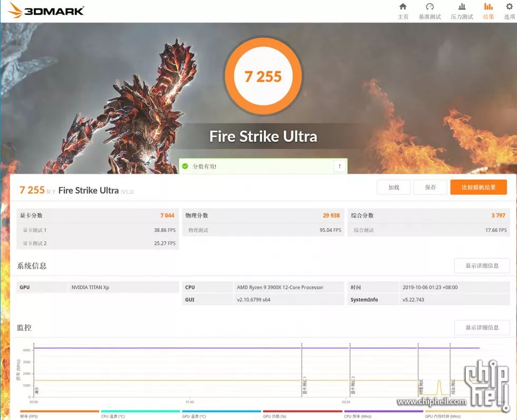Click the 显卡测试 2 marker in monitoring chart
This screenshot has width=517, height=420.
click(x=353, y=385)
